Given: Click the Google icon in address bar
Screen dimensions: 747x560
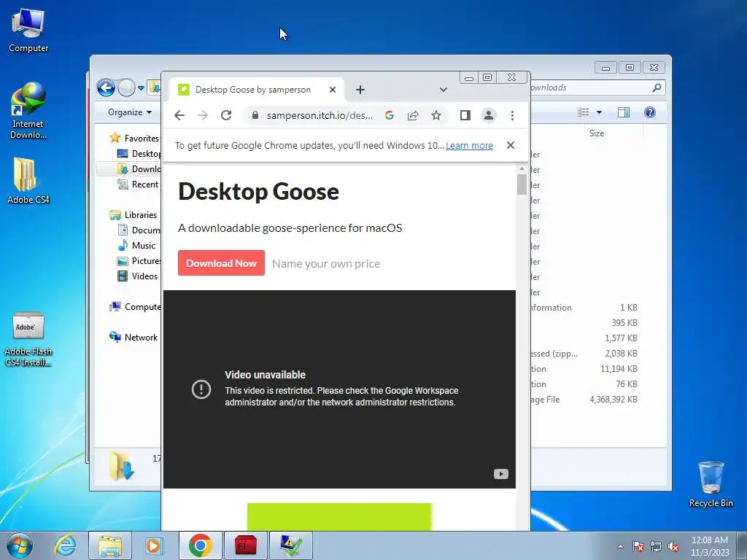Looking at the screenshot, I should pos(390,115).
